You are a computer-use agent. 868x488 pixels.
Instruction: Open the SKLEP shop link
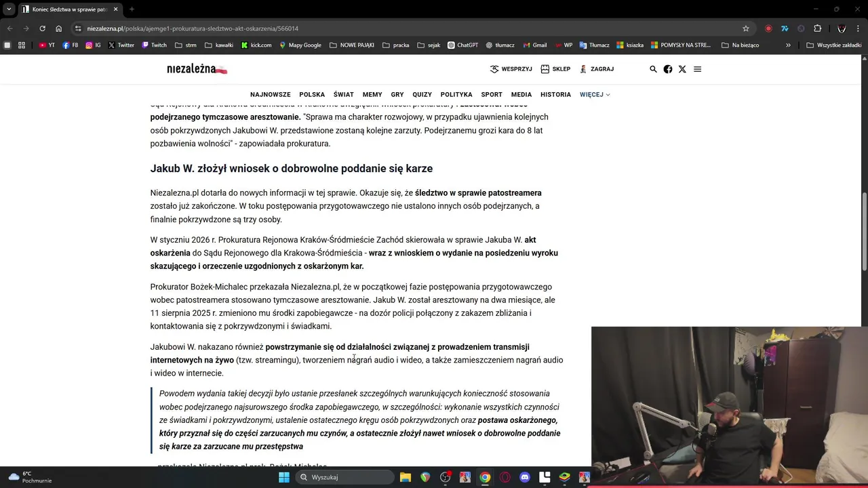point(555,69)
